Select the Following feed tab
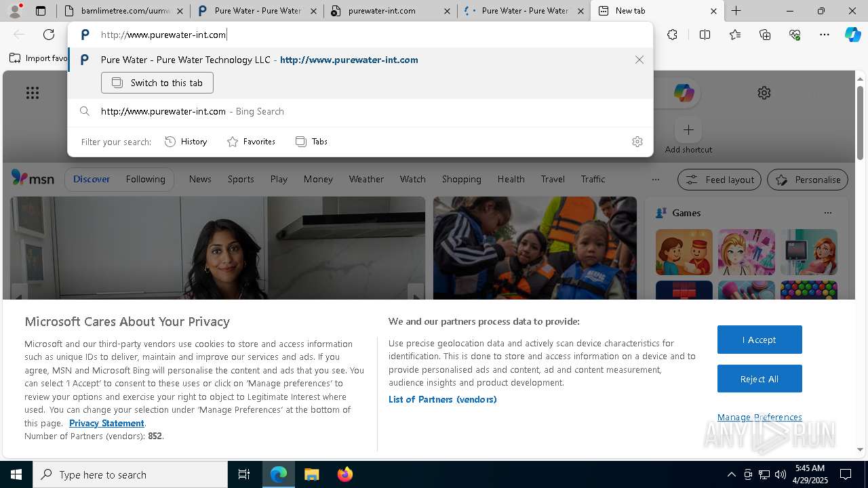 [145, 179]
